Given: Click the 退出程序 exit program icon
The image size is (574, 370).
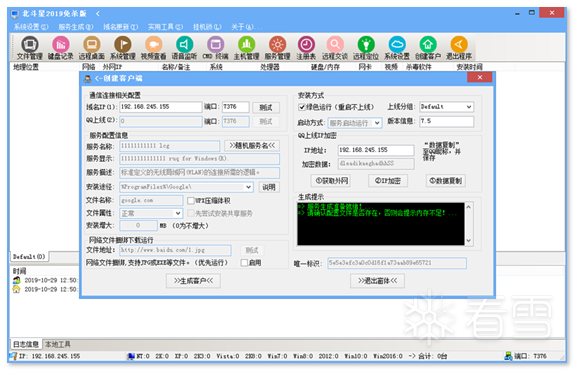Looking at the screenshot, I should (459, 48).
